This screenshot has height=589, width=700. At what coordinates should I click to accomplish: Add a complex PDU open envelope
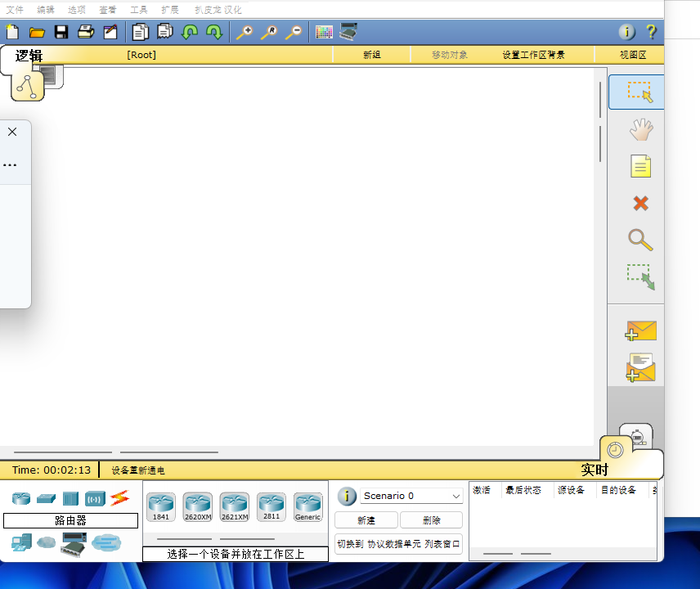tap(640, 368)
